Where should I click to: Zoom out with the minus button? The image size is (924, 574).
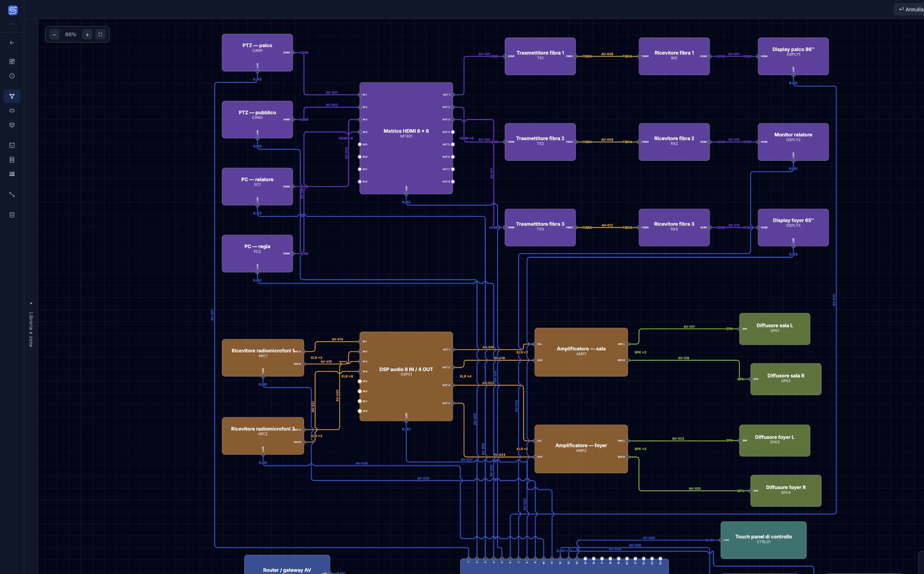click(x=54, y=35)
